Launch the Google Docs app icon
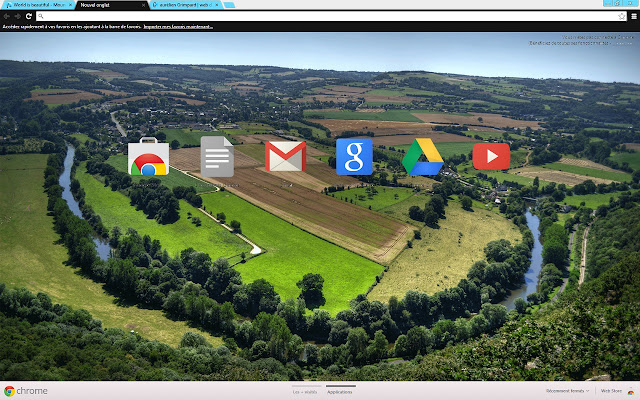 217,156
